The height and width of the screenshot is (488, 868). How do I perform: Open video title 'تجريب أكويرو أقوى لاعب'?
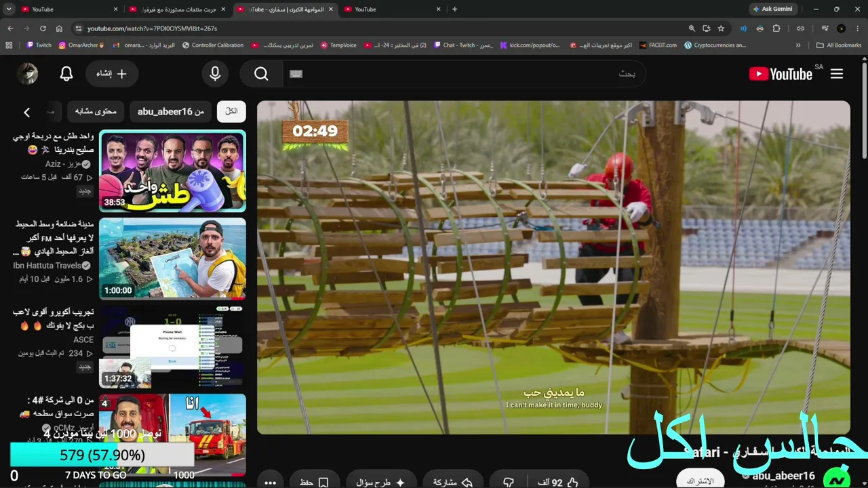click(x=53, y=319)
